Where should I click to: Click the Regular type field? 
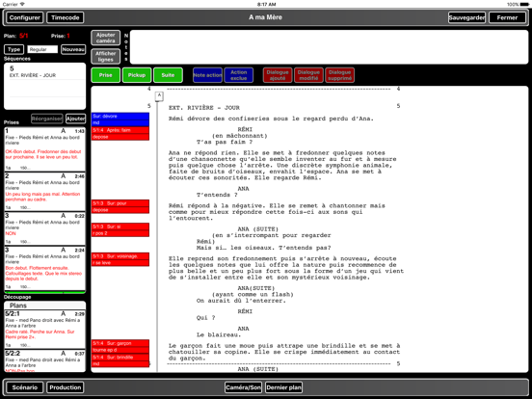tap(42, 49)
